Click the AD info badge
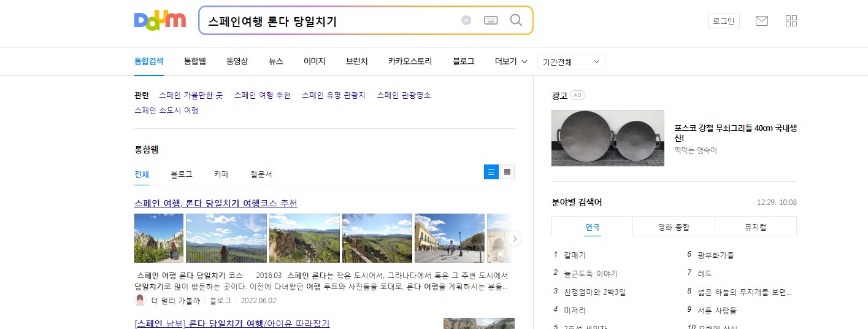868x329 pixels. 577,95
